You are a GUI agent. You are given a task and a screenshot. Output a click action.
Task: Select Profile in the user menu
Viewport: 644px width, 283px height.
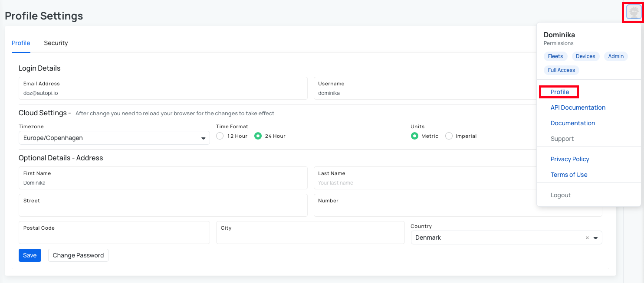coord(559,91)
